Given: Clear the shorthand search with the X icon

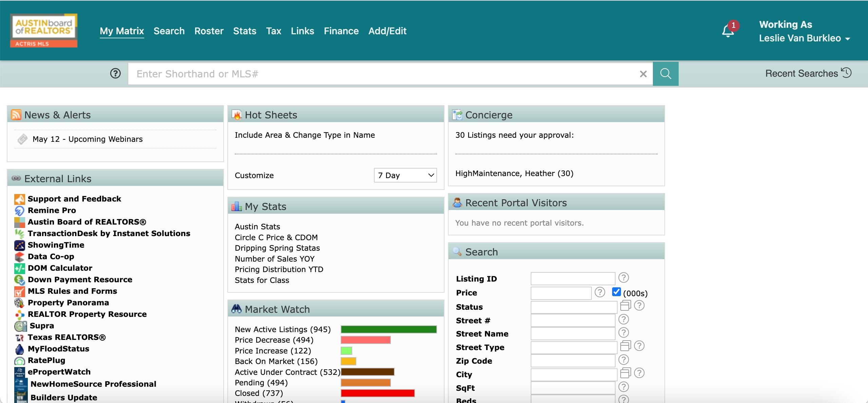Looking at the screenshot, I should click(x=643, y=74).
